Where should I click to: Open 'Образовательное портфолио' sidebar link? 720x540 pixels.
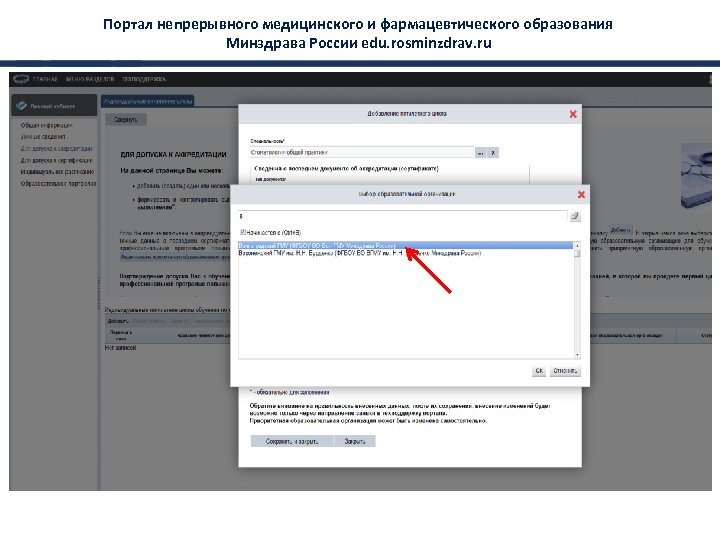point(58,183)
